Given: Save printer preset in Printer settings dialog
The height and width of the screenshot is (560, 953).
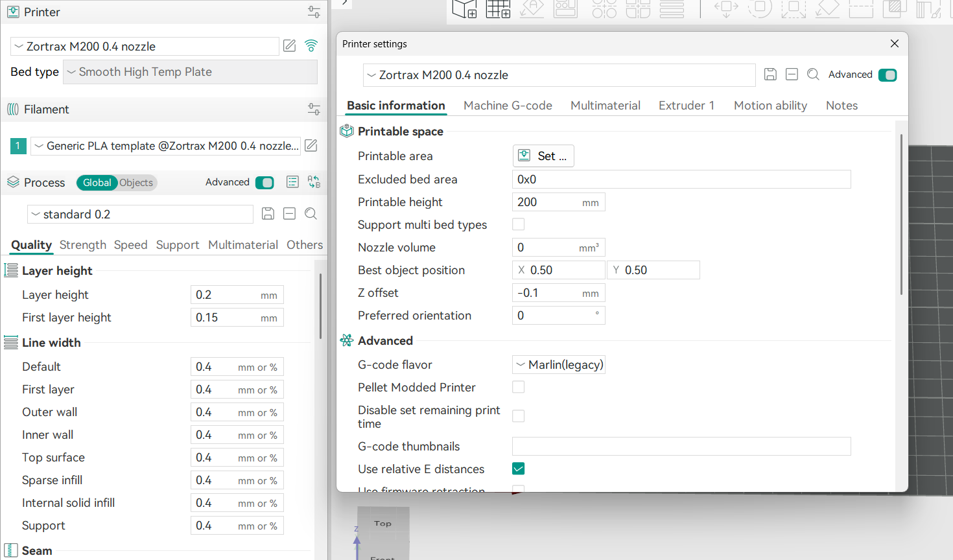Looking at the screenshot, I should pos(770,75).
